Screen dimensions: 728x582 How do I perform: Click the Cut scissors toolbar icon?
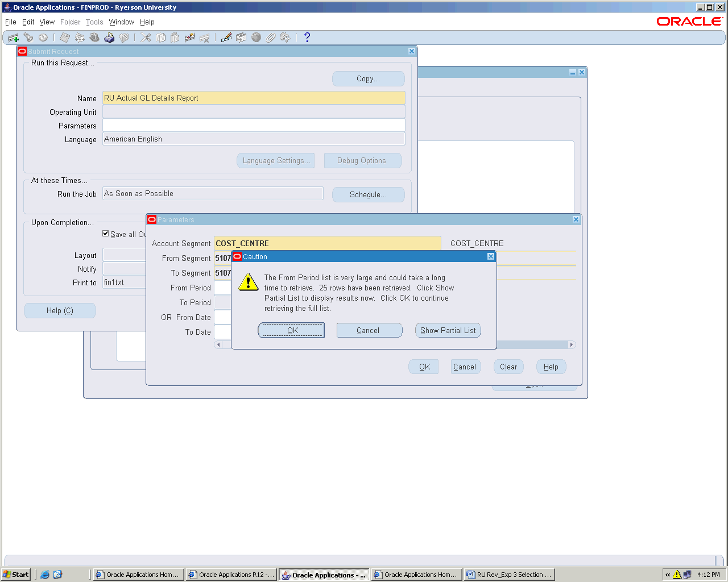146,38
